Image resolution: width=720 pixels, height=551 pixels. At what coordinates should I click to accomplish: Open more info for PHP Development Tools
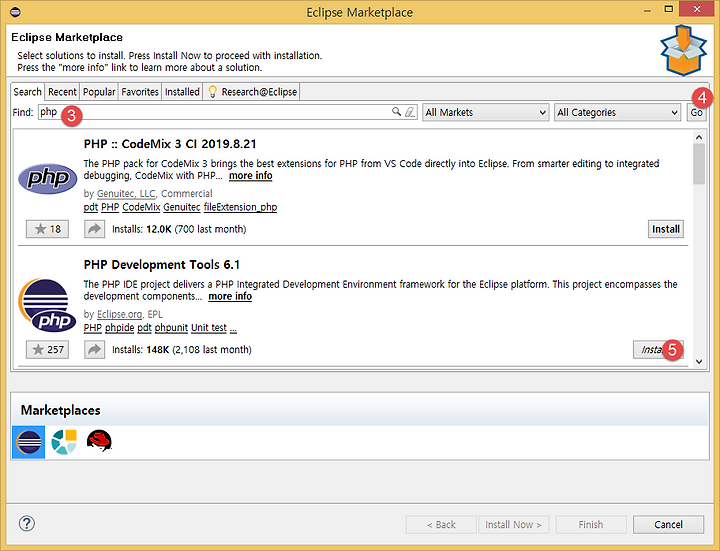230,296
